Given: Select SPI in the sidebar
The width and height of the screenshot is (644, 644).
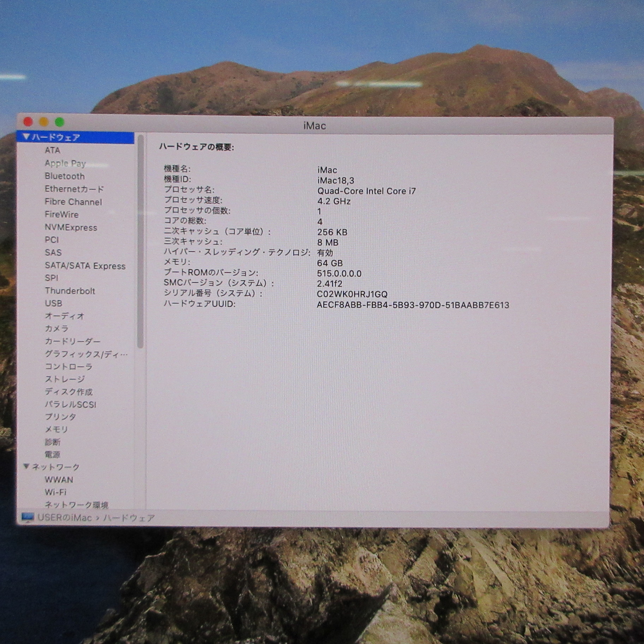Looking at the screenshot, I should click(51, 278).
